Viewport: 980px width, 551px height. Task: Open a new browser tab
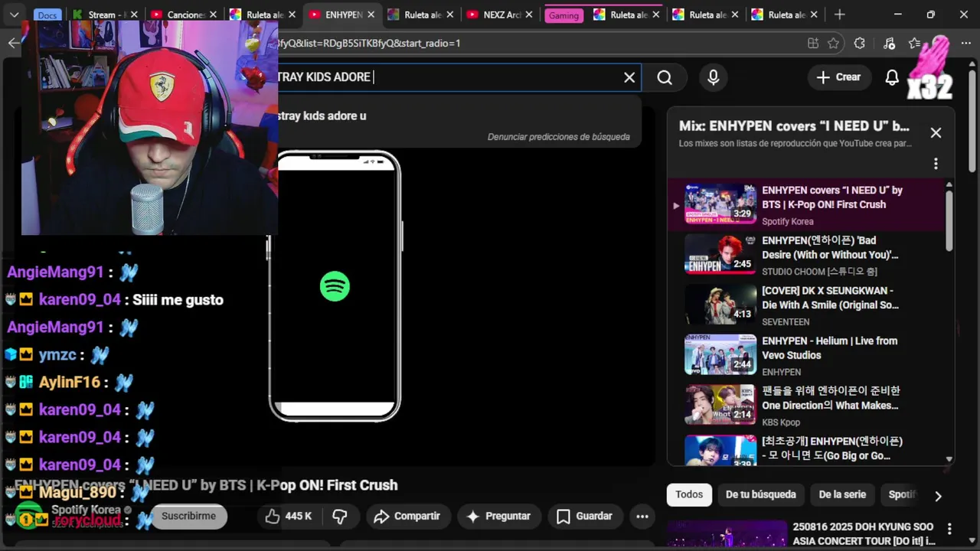coord(840,15)
